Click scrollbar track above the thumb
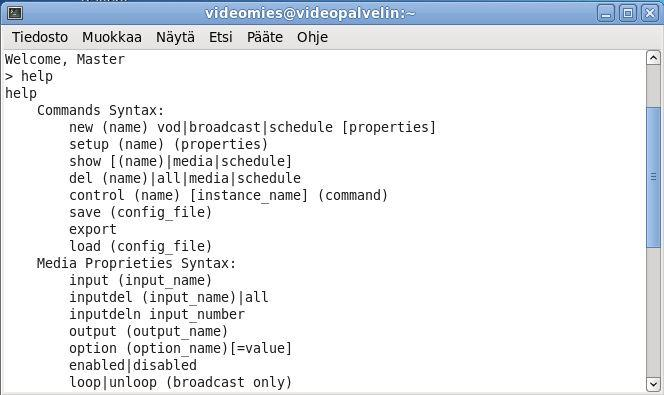The width and height of the screenshot is (664, 395). (x=653, y=86)
